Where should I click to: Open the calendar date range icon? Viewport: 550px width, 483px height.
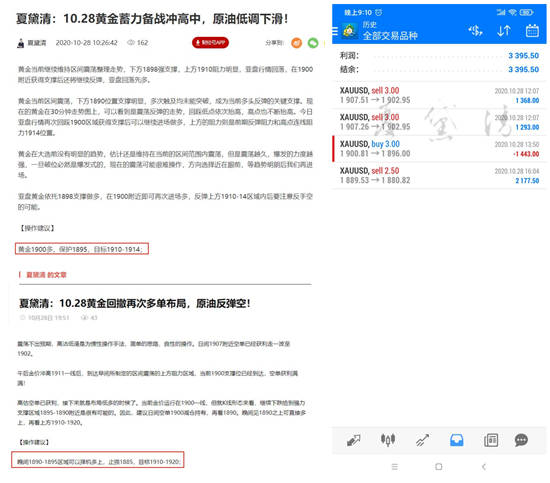click(532, 31)
